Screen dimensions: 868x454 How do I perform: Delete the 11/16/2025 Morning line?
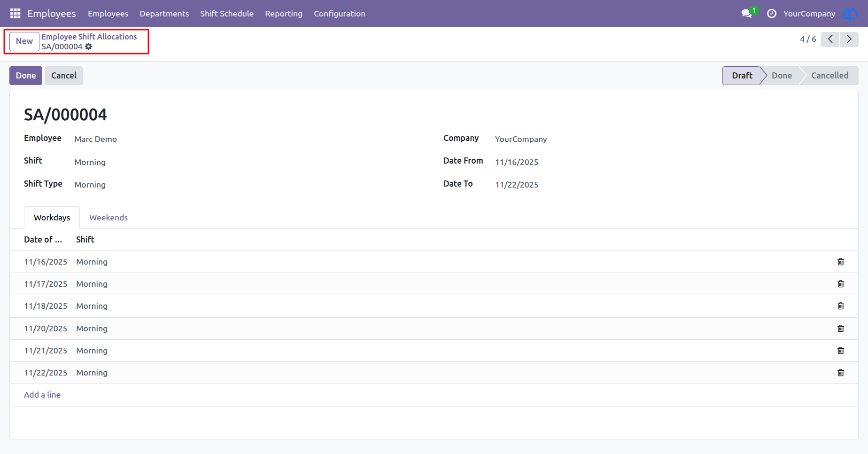tap(841, 262)
